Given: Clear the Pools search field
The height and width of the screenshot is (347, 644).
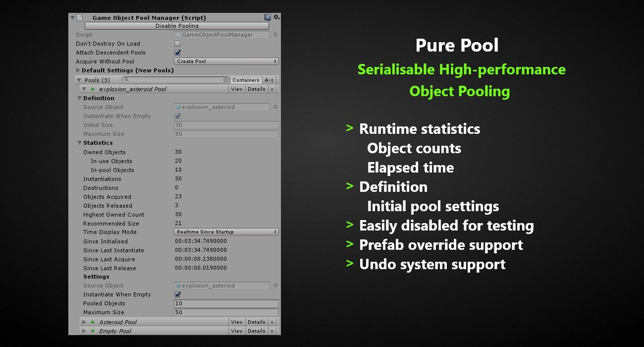Looking at the screenshot, I should [x=226, y=80].
